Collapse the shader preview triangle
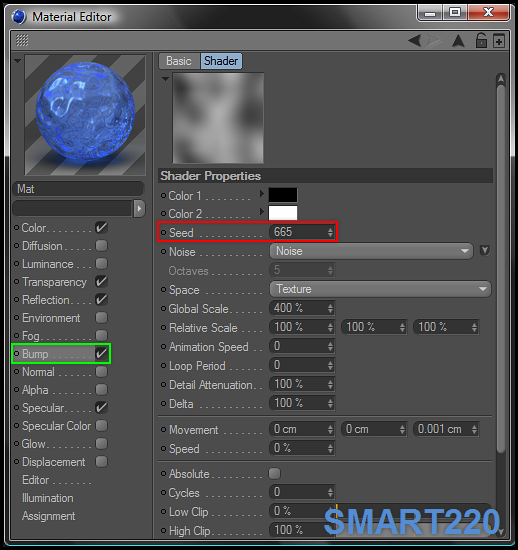 coord(165,79)
